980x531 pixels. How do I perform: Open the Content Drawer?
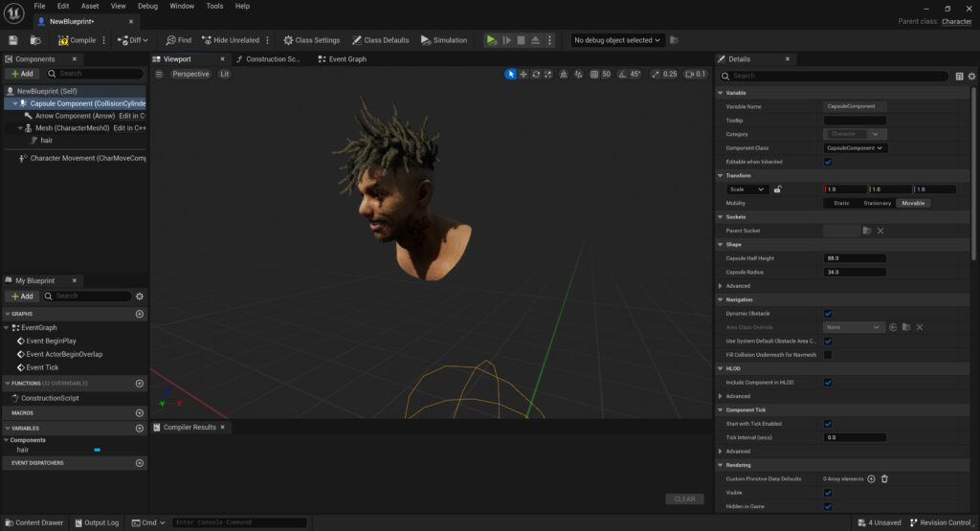[33, 522]
